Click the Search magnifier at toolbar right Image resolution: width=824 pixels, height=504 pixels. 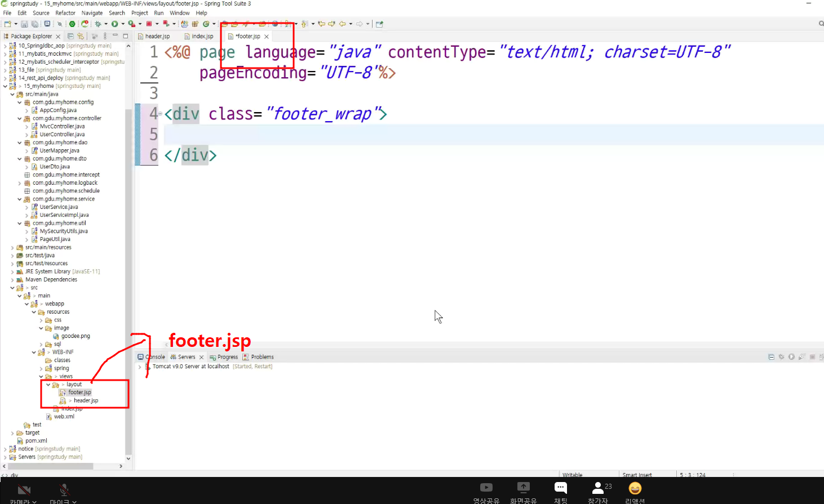point(821,24)
